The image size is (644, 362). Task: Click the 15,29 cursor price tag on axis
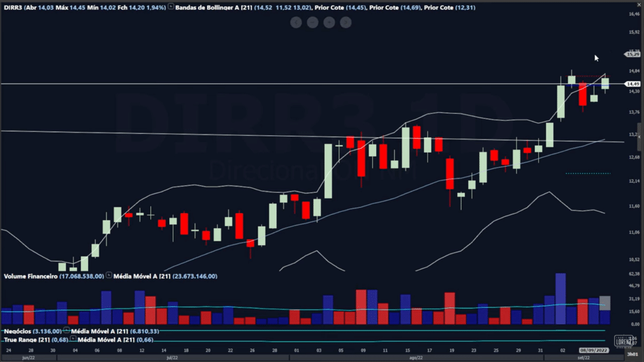click(631, 55)
